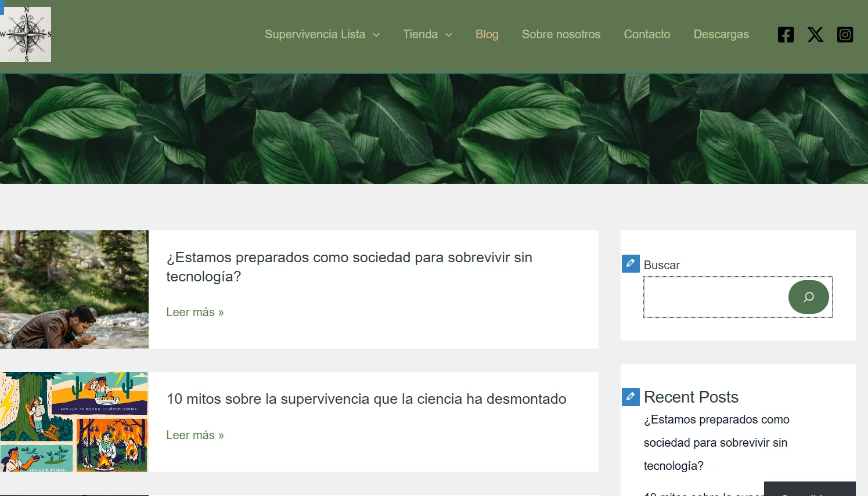The image size is (868, 496).
Task: Click Leer más under the 10 mitos article
Action: tap(195, 435)
